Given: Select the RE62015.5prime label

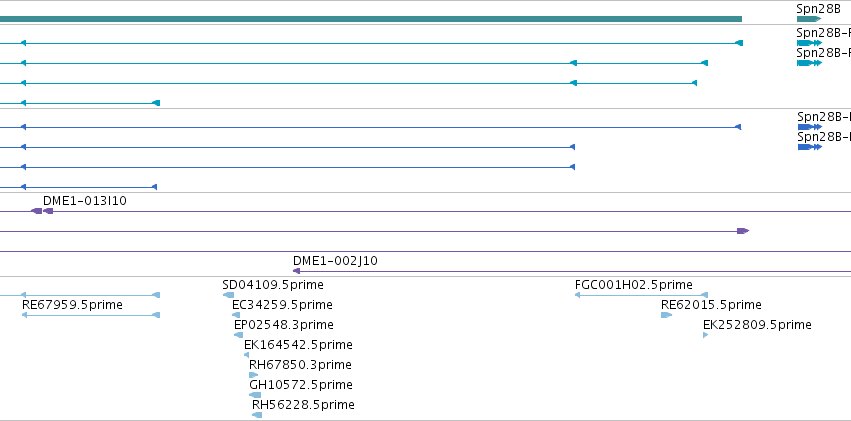Looking at the screenshot, I should point(711,305).
